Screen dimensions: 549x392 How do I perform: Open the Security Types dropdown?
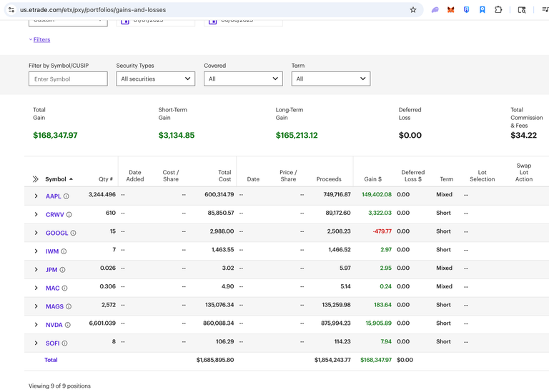coord(155,79)
